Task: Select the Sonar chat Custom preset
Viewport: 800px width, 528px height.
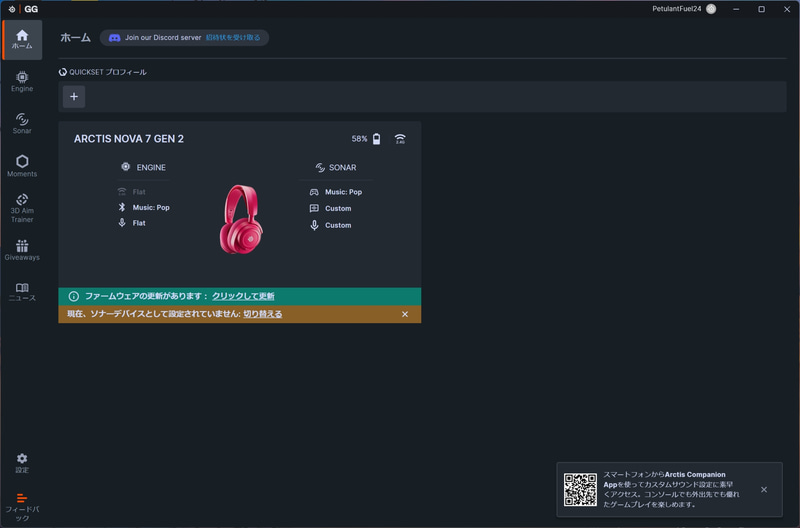Action: [x=338, y=208]
